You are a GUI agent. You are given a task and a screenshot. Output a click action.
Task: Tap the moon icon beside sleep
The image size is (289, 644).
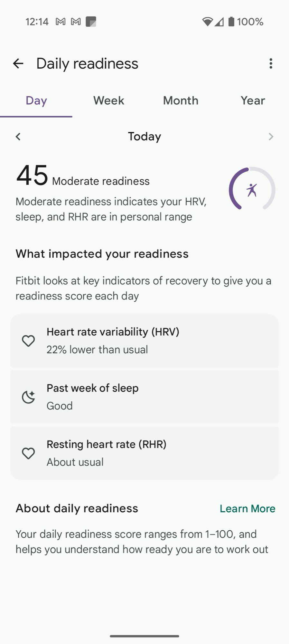[x=28, y=397]
